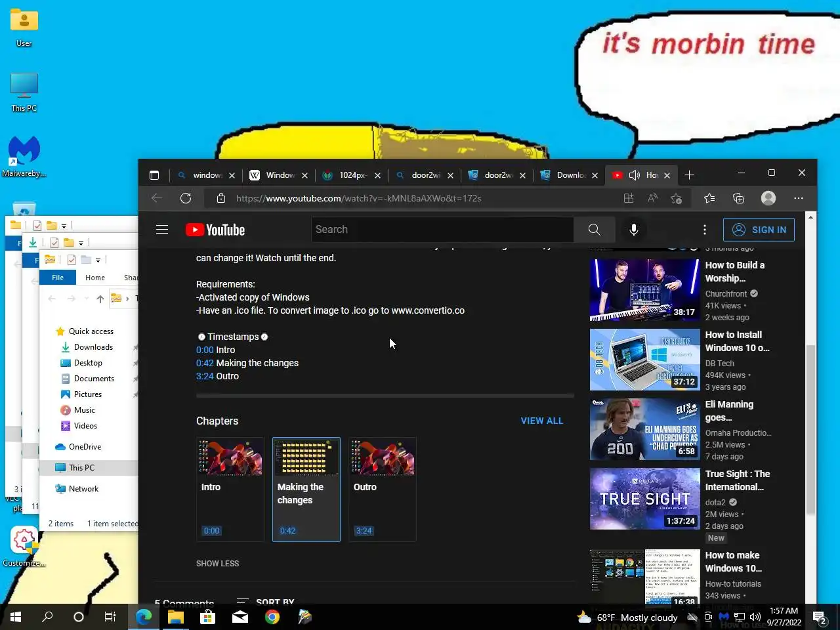
Task: Click the YouTube search magnifier button
Action: (x=594, y=230)
